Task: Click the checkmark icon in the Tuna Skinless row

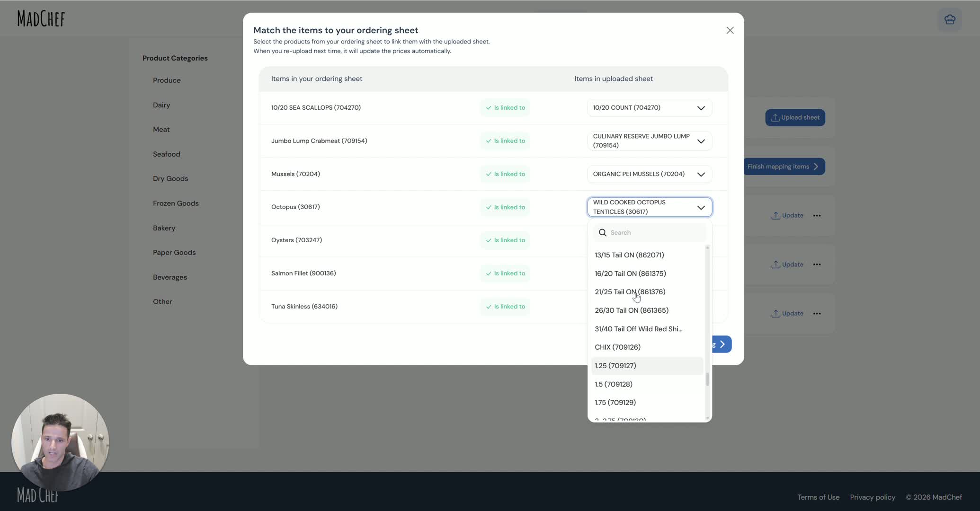Action: 489,307
